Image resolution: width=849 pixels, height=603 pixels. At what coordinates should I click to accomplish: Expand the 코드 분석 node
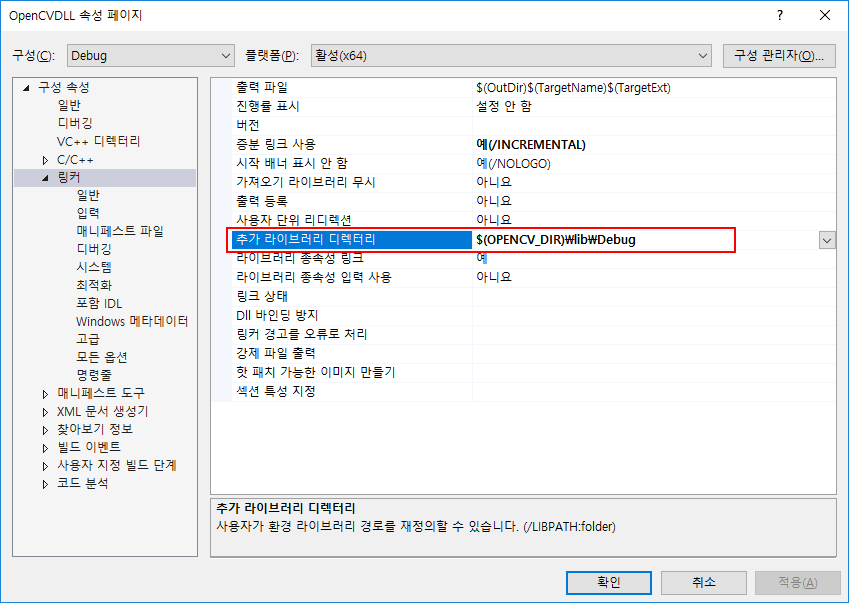pyautogui.click(x=45, y=484)
